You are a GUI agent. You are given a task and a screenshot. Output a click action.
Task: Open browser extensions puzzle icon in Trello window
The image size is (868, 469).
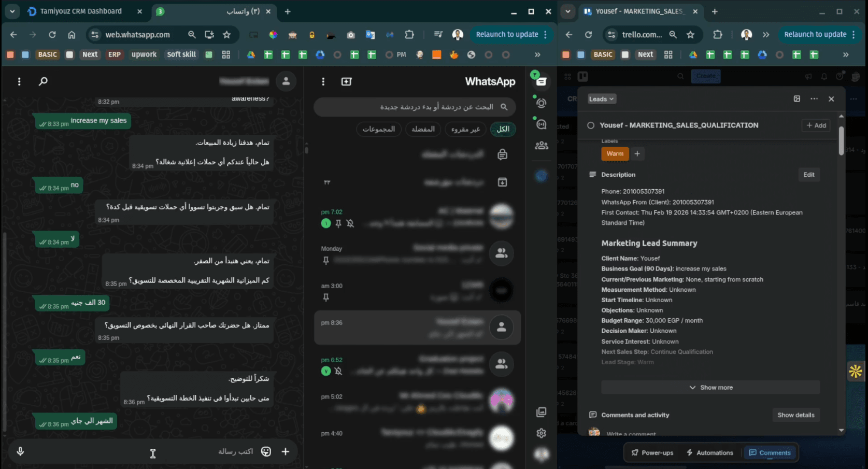pos(718,35)
